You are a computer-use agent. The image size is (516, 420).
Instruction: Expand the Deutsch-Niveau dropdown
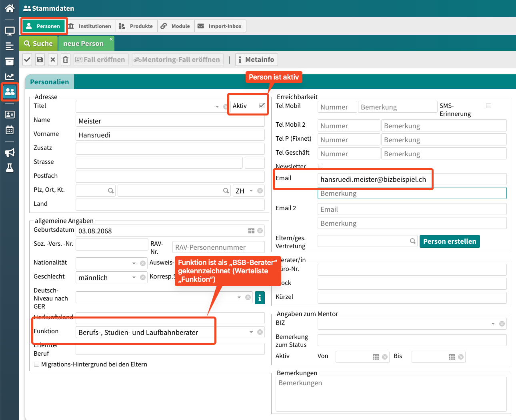point(239,297)
